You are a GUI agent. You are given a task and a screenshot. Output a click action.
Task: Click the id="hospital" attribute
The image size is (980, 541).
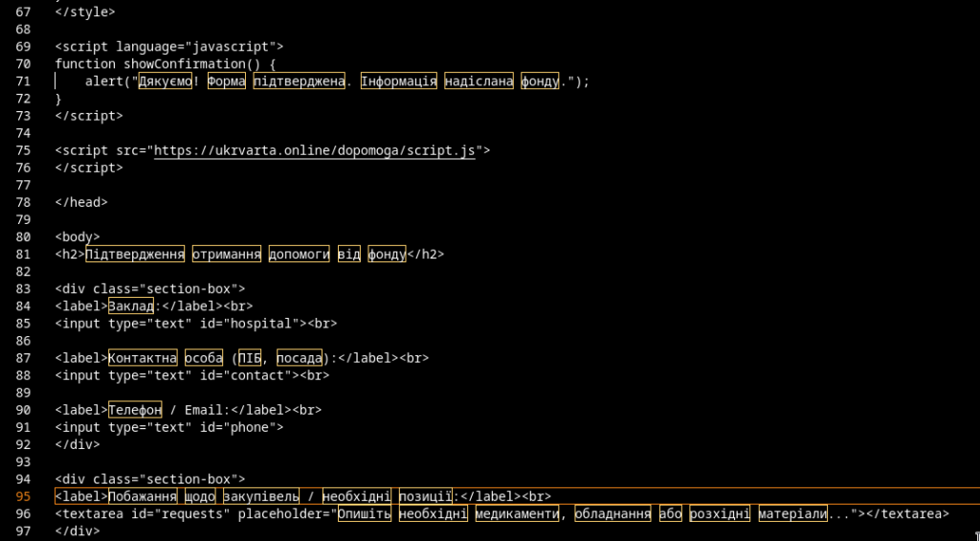coord(250,324)
